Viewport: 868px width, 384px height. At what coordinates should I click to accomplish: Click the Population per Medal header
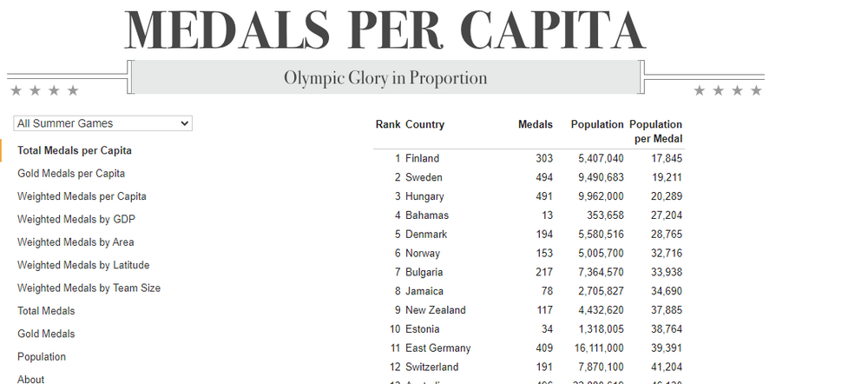[656, 131]
